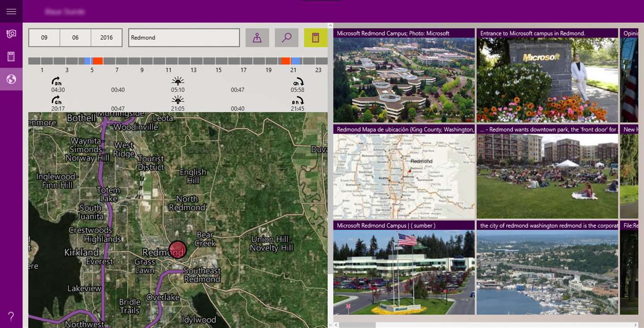Image resolution: width=644 pixels, height=328 pixels.
Task: Click the Woodinville label on map
Action: (x=136, y=127)
